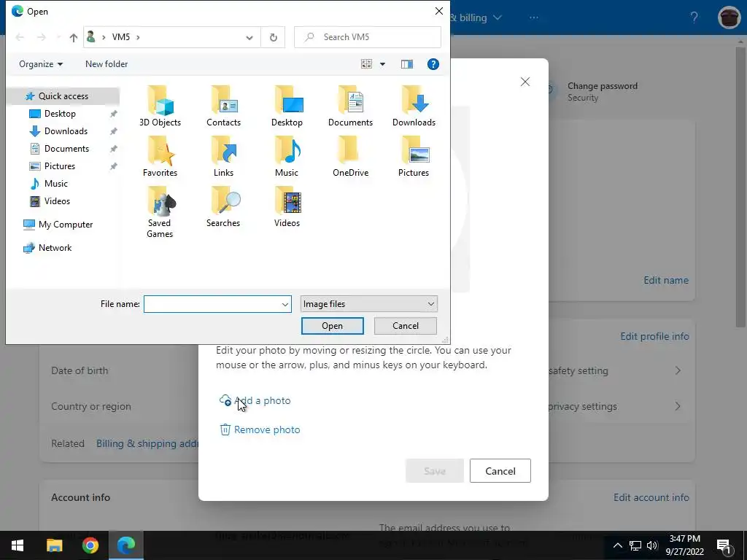This screenshot has height=560, width=747.
Task: Show hidden tray icons
Action: click(x=617, y=545)
